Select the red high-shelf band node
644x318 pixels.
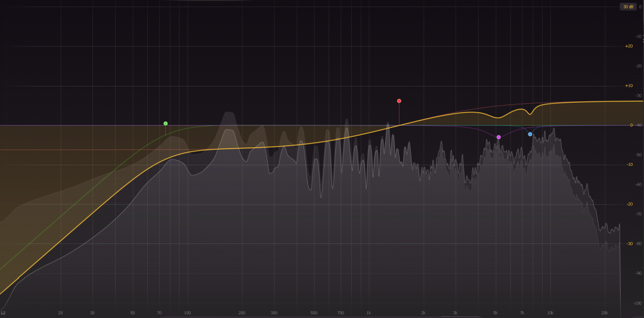(x=399, y=101)
